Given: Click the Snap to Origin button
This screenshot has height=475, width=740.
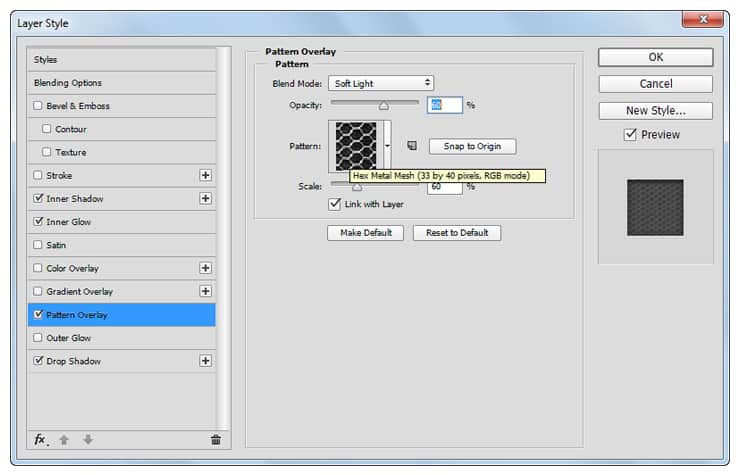Looking at the screenshot, I should (472, 146).
